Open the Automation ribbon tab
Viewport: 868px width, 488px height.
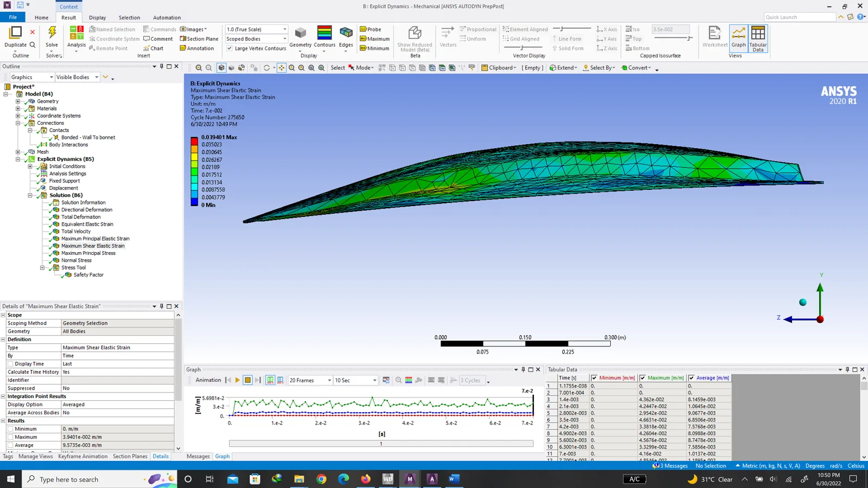pyautogui.click(x=167, y=17)
